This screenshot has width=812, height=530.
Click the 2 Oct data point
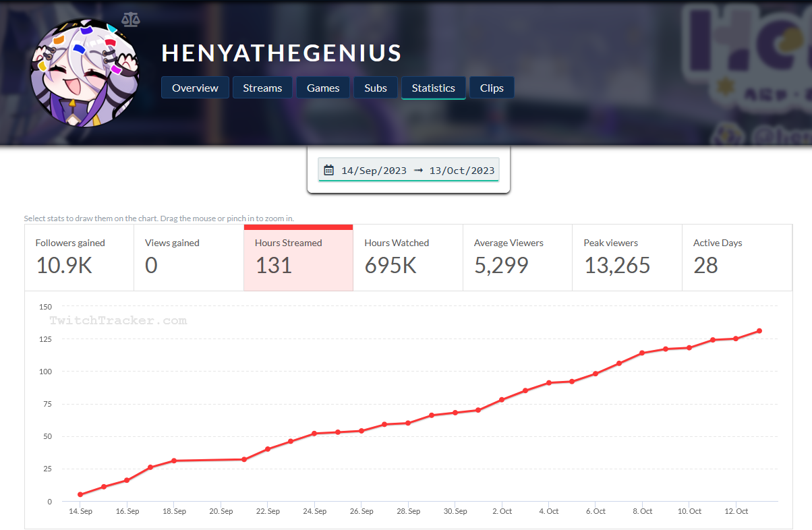pyautogui.click(x=502, y=400)
